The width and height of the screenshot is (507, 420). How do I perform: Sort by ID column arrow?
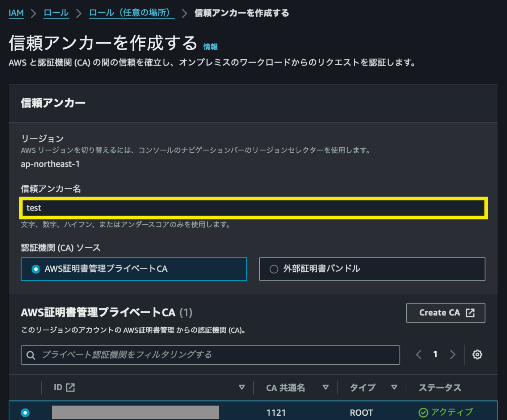tap(242, 387)
